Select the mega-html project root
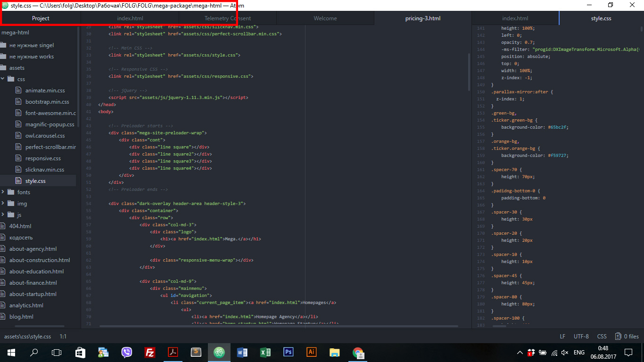The width and height of the screenshot is (644, 362). 16,33
